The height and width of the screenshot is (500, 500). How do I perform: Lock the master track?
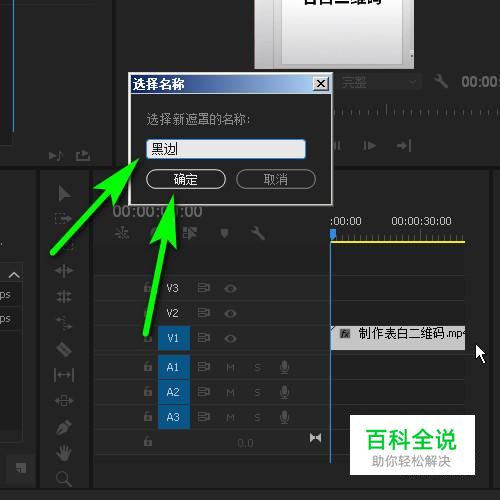coord(148,442)
